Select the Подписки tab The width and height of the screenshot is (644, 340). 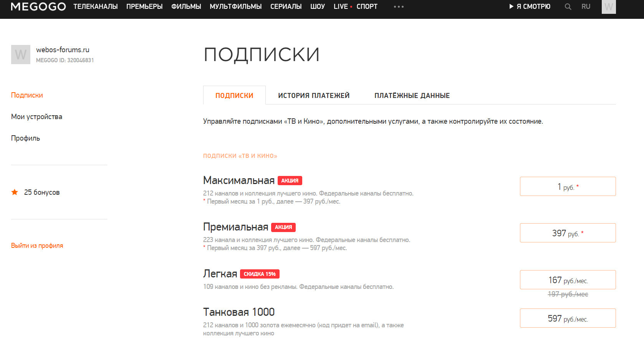pos(234,95)
